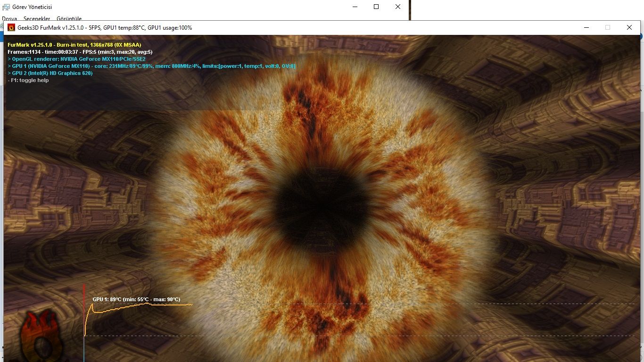Click the FurMark window title text
The height and width of the screenshot is (362, 644).
[x=105, y=28]
